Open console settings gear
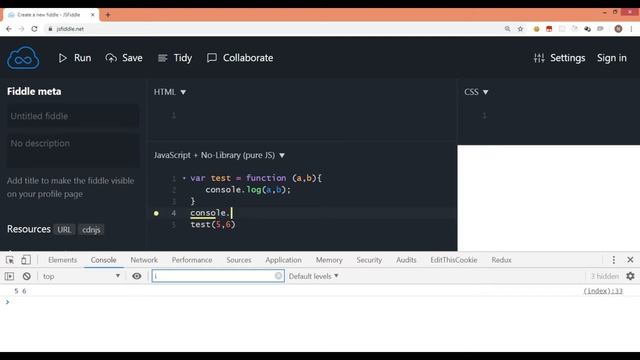This screenshot has height=360, width=640. (x=630, y=276)
